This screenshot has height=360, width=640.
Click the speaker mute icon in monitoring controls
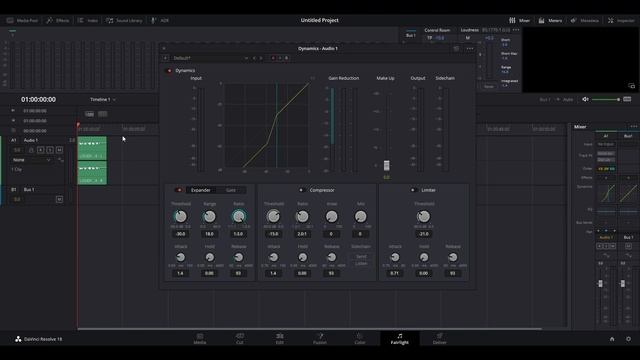(585, 99)
